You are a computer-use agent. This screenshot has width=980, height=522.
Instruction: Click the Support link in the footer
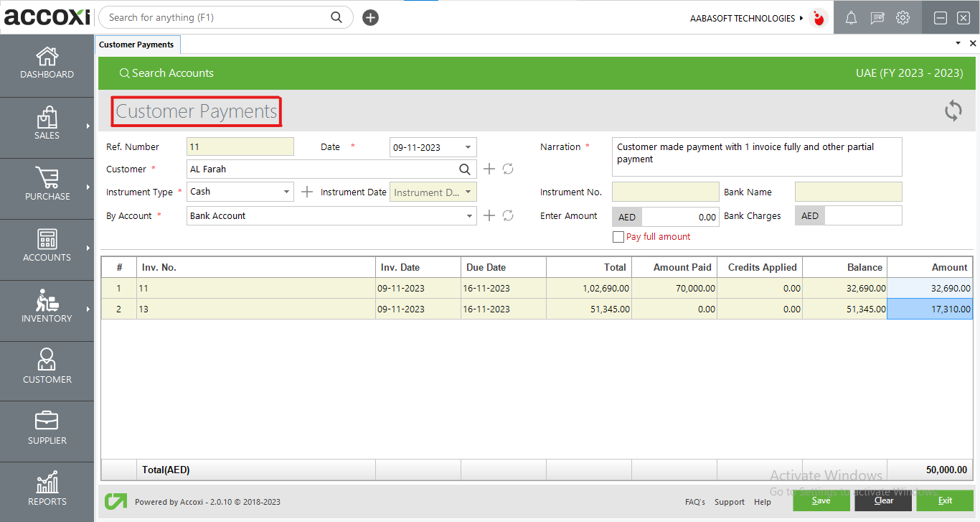(x=729, y=502)
